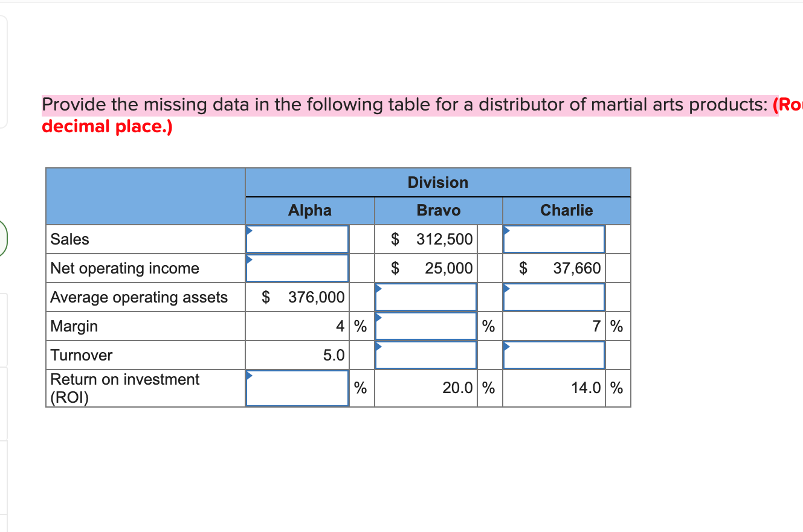The image size is (803, 532).
Task: Click the partially visible circle icon on left edge
Action: [2, 238]
